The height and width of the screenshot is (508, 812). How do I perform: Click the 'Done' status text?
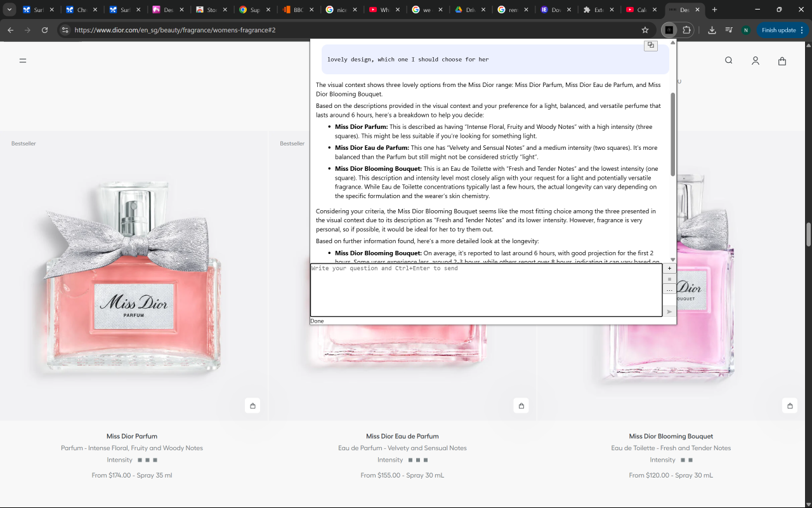pos(317,321)
